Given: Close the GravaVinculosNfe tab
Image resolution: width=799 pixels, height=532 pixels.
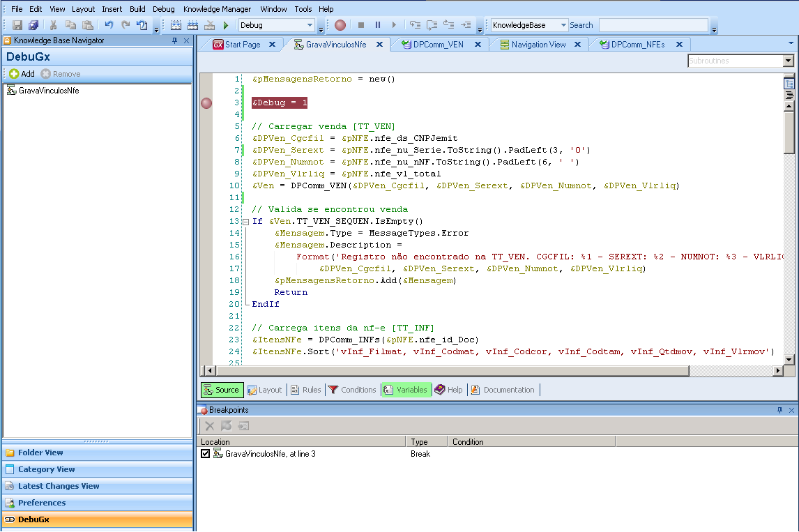Looking at the screenshot, I should 379,45.
